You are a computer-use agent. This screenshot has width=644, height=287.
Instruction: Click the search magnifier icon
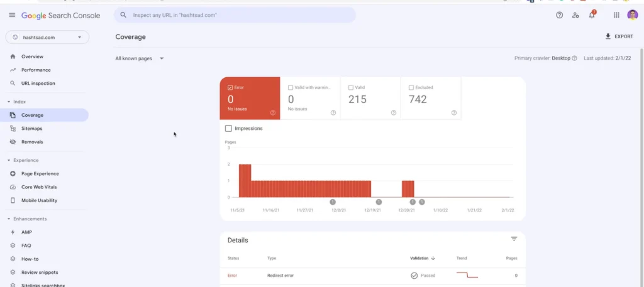[123, 15]
